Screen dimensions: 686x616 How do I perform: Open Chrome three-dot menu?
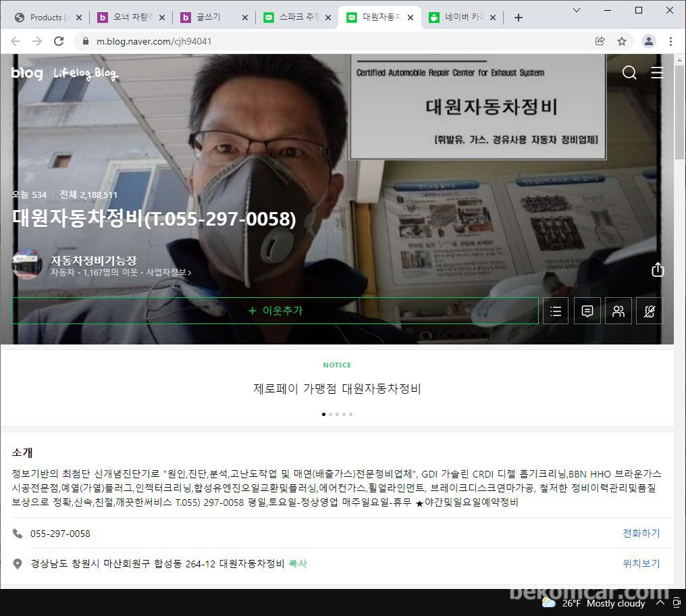tap(670, 41)
